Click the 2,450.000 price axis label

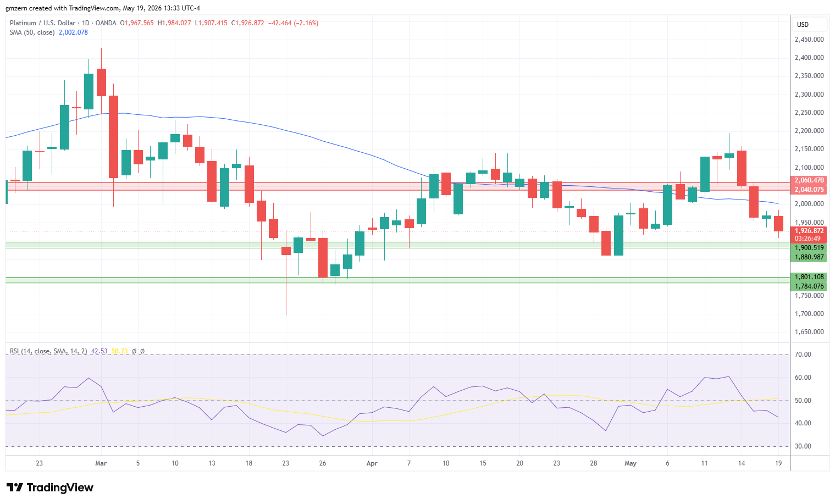[809, 40]
